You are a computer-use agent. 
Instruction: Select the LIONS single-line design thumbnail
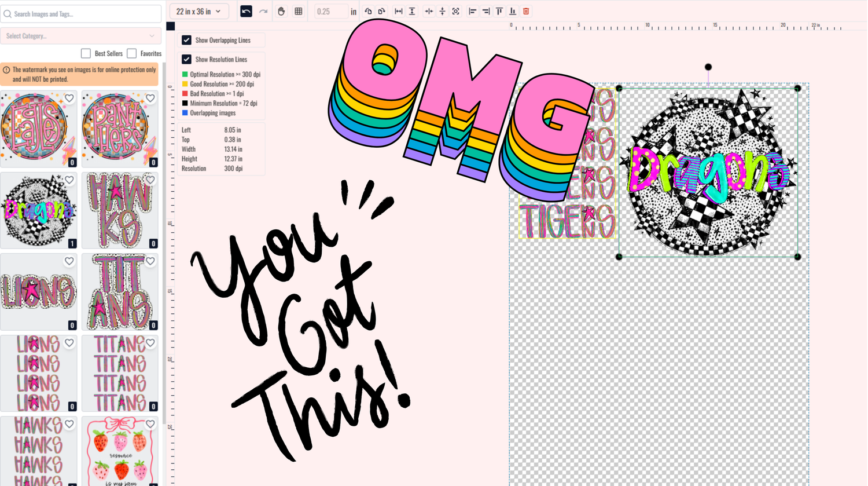(38, 291)
